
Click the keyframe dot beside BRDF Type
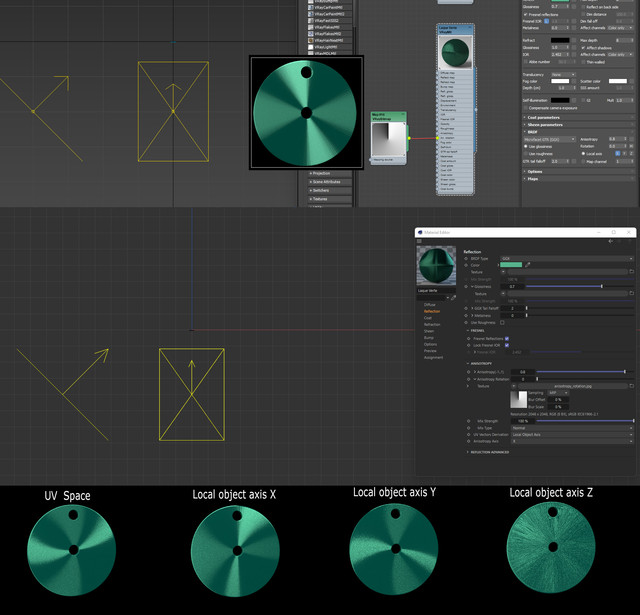(x=466, y=258)
